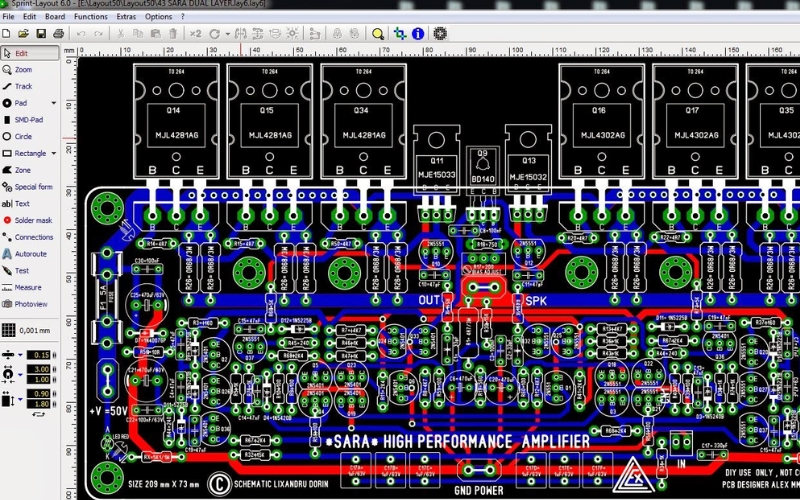The image size is (800, 500).
Task: Select the Rectangle tool
Action: click(x=24, y=153)
